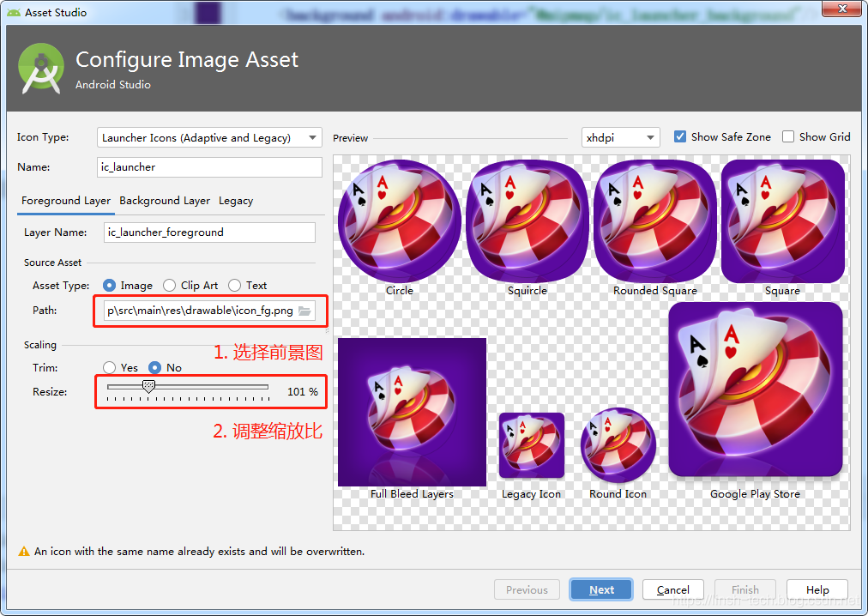Set Trim to Yes
The height and width of the screenshot is (616, 868).
(110, 368)
